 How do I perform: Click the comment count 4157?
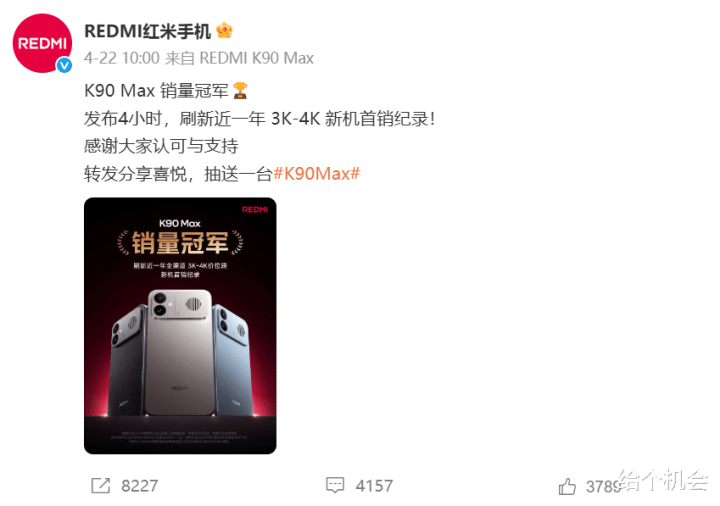374,486
